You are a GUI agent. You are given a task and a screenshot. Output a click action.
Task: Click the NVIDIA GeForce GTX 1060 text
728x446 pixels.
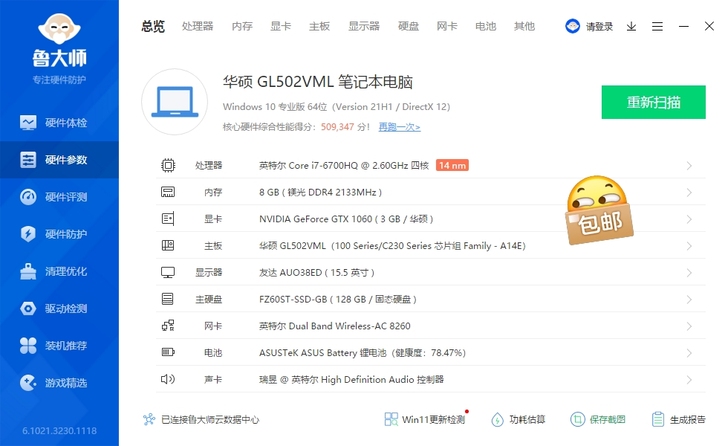point(316,219)
